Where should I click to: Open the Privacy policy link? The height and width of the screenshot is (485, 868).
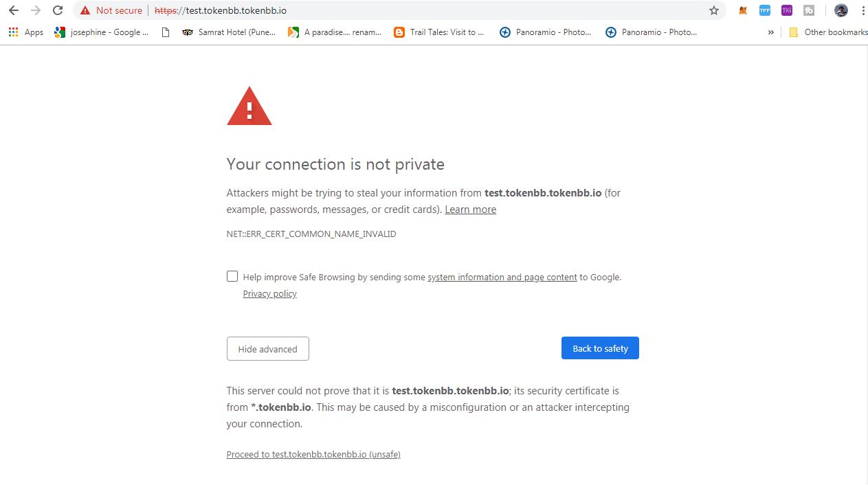[x=269, y=294]
